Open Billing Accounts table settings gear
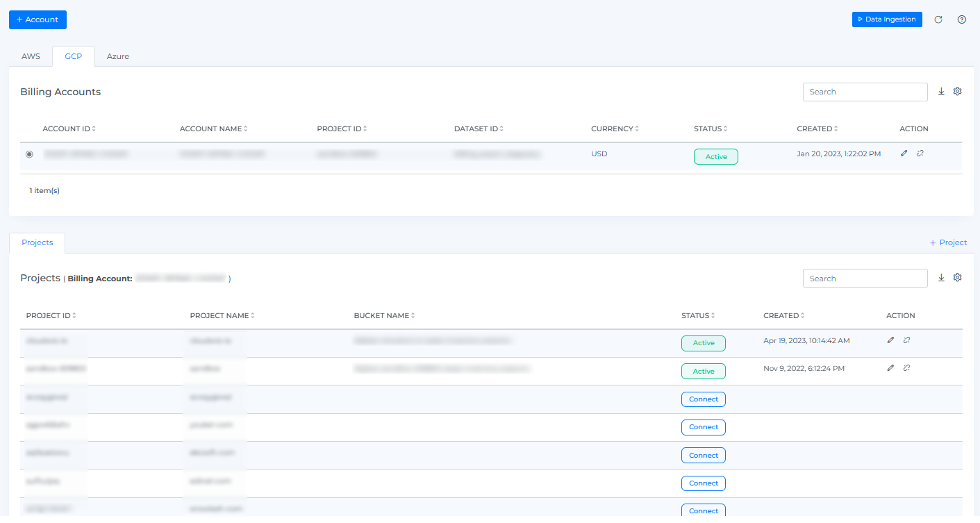Screen dimensions: 980x523 (x=957, y=92)
